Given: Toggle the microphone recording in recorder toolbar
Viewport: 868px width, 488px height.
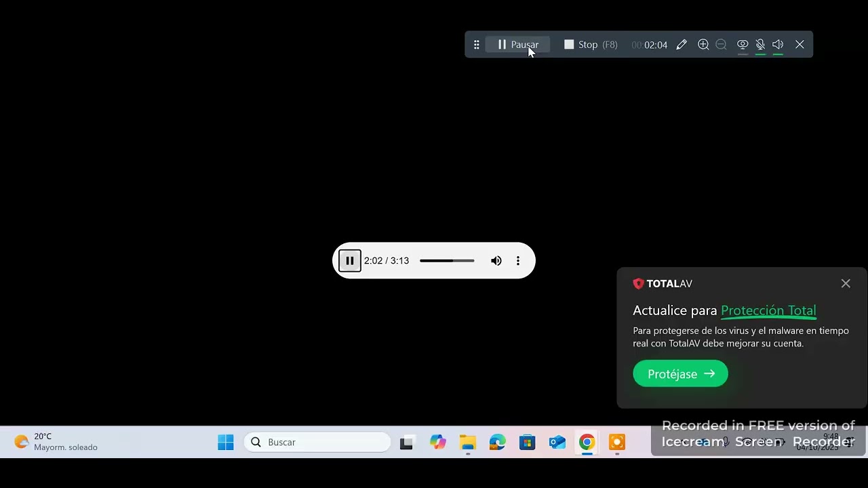Looking at the screenshot, I should click(x=760, y=45).
